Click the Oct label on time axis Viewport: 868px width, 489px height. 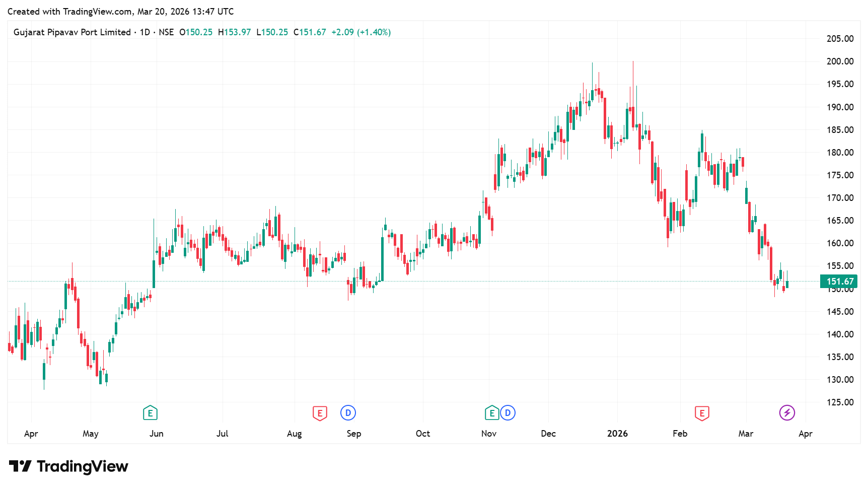423,434
